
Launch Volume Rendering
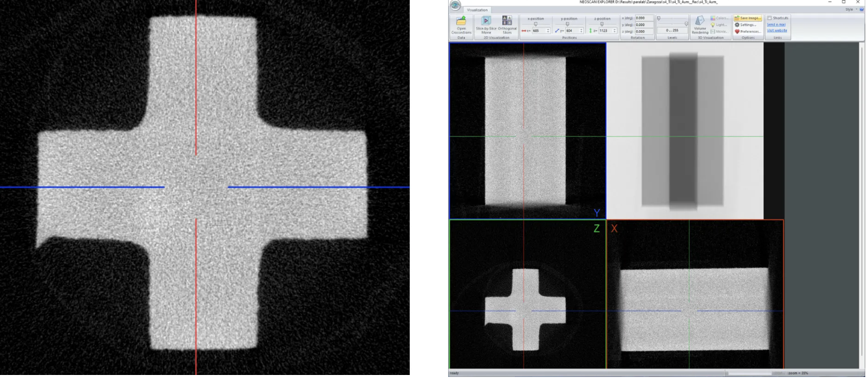(x=701, y=24)
